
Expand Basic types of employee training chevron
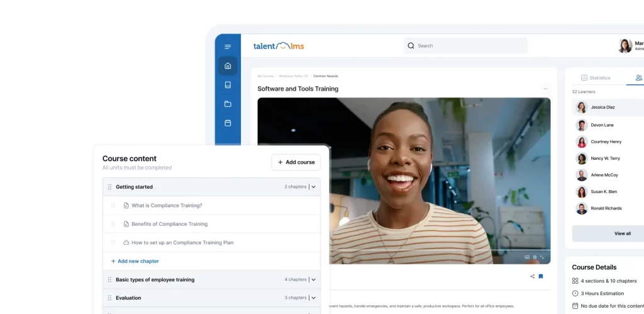click(313, 279)
